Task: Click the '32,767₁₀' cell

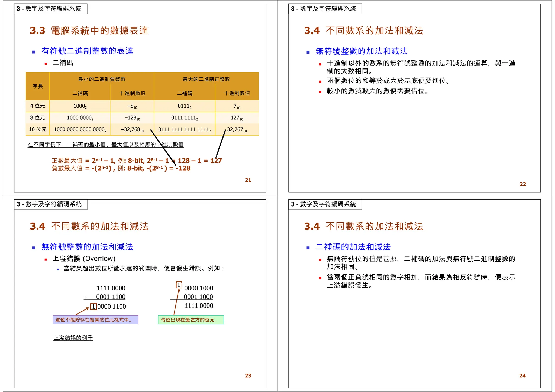Action: point(237,129)
